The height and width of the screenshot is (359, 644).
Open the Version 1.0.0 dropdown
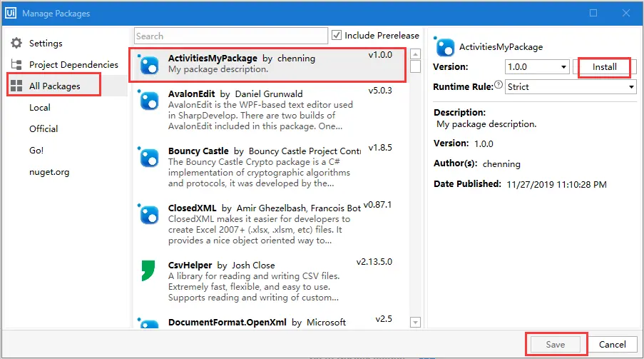[x=537, y=66]
